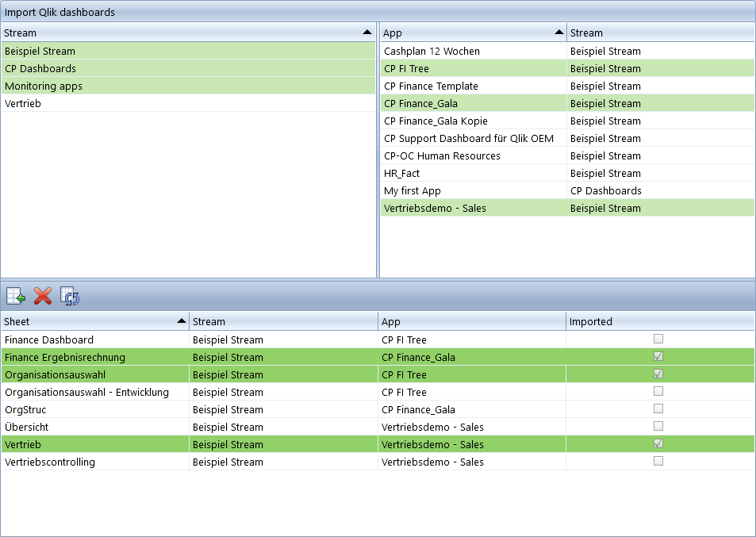Toggle Imported checkbox in the Organisationsauswahl CP FI Tree green row

(x=658, y=374)
